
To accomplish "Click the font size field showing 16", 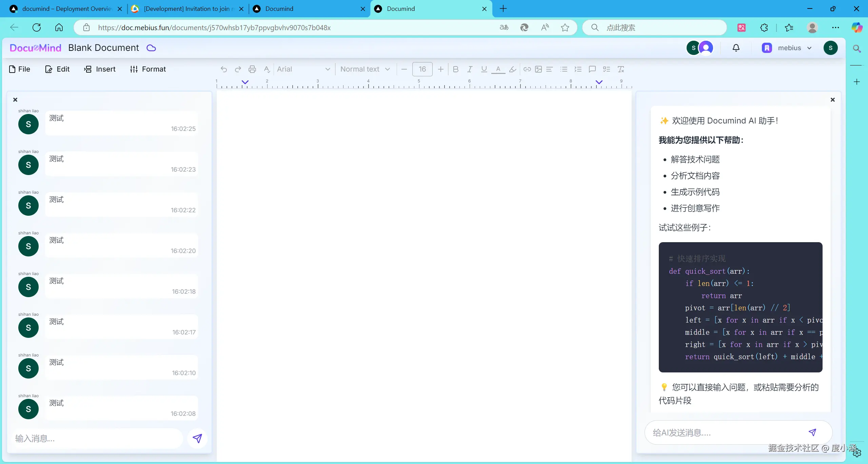I will [422, 69].
